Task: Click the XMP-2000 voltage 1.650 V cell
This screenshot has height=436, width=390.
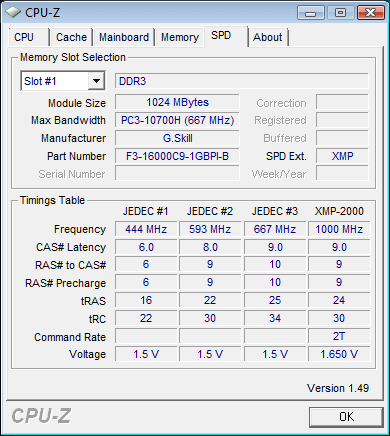Action: [339, 354]
